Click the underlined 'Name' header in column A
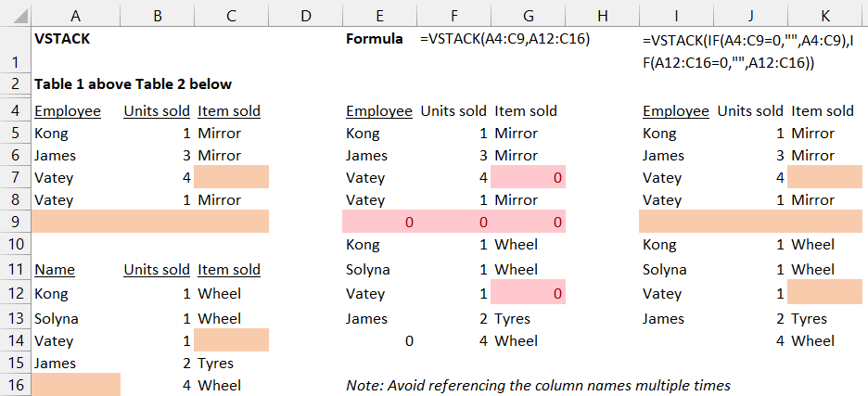The image size is (868, 396). pos(55,270)
